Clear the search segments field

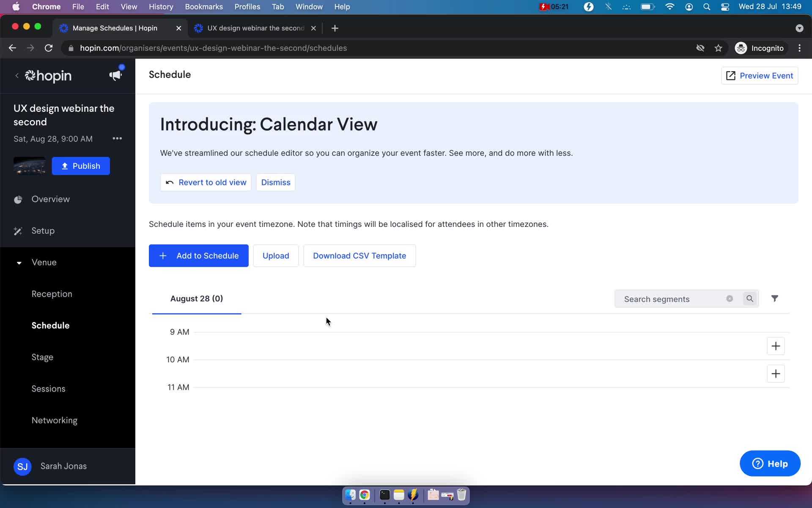[730, 299]
